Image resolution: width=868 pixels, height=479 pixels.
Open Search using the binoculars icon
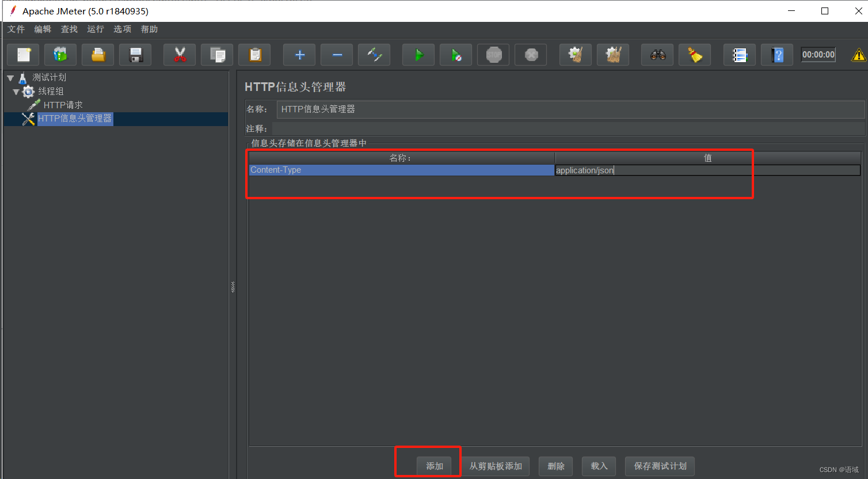point(657,55)
